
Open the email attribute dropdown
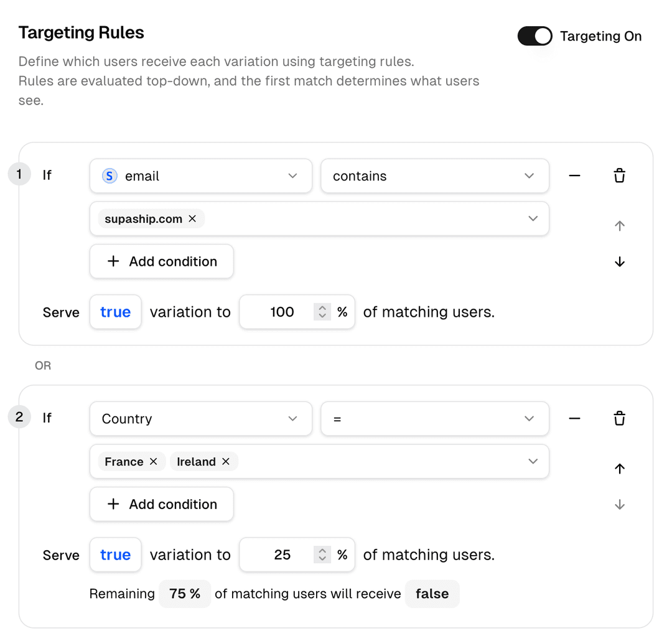pyautogui.click(x=200, y=175)
